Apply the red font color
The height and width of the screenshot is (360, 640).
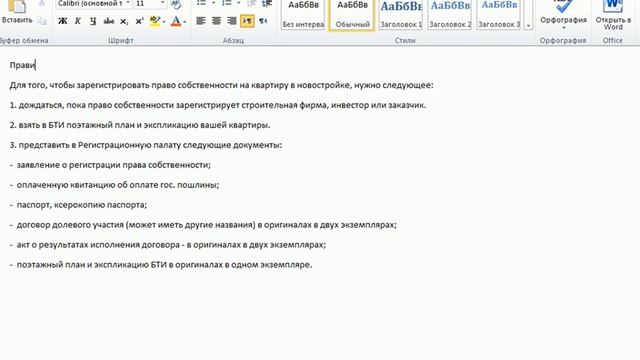pyautogui.click(x=176, y=21)
